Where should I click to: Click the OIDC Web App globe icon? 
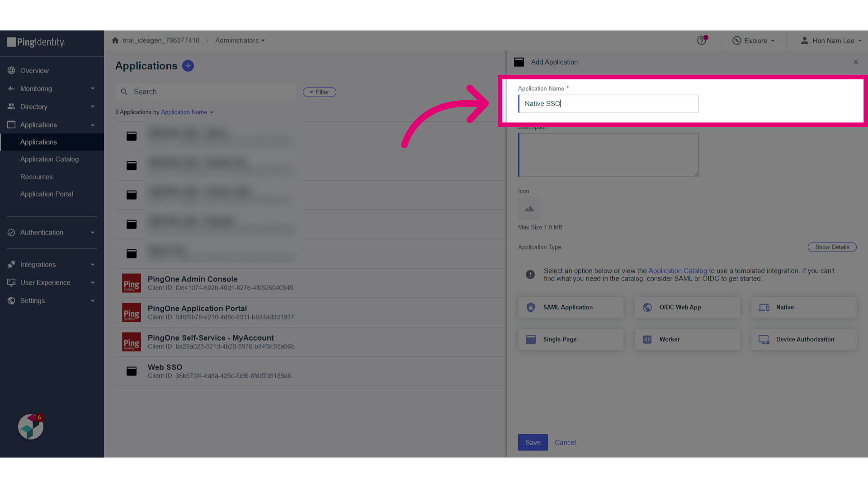click(x=647, y=307)
